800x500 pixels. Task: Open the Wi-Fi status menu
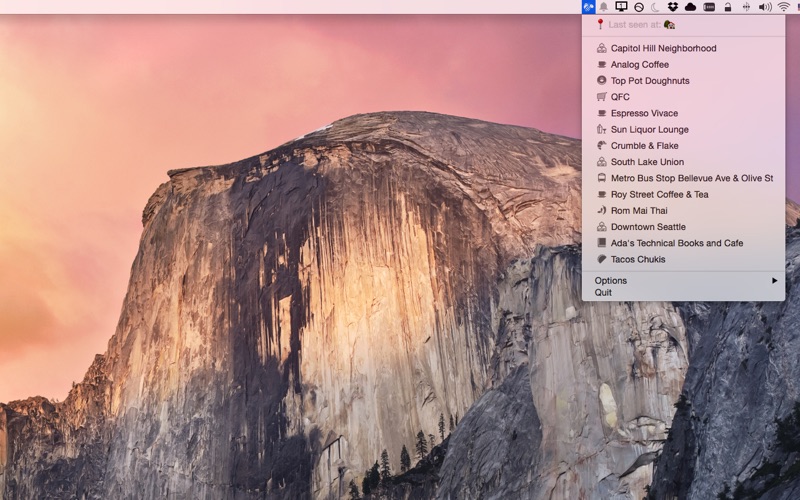tap(783, 7)
